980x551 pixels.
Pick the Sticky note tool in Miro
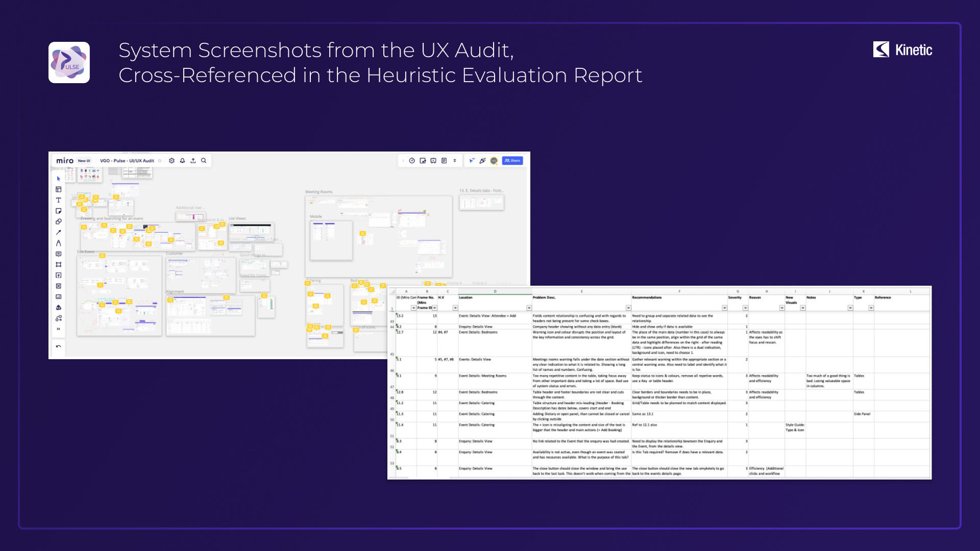tap(59, 211)
